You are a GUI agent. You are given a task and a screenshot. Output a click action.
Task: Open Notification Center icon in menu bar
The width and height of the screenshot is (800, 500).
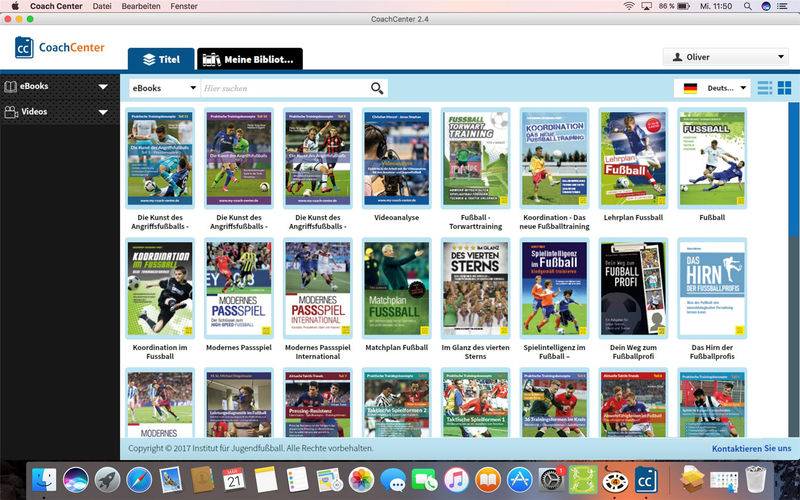[782, 6]
